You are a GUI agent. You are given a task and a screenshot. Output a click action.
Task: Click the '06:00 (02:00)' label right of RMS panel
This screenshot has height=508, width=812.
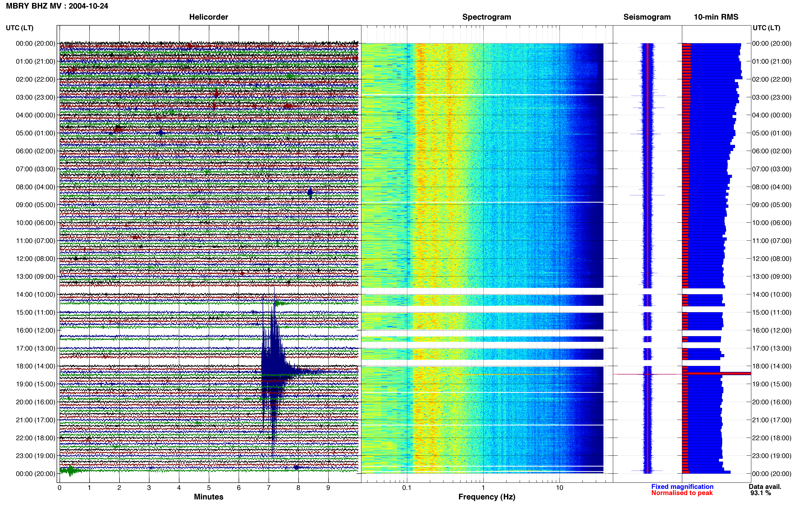pyautogui.click(x=772, y=151)
